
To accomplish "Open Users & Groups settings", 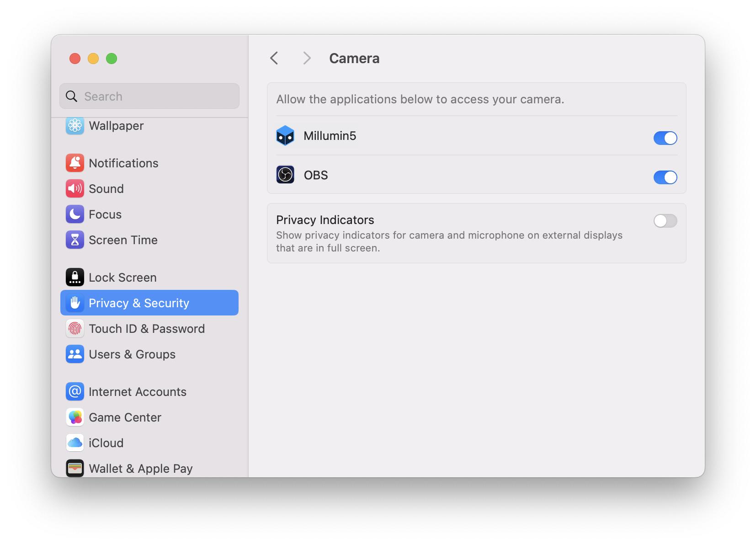I will tap(132, 354).
